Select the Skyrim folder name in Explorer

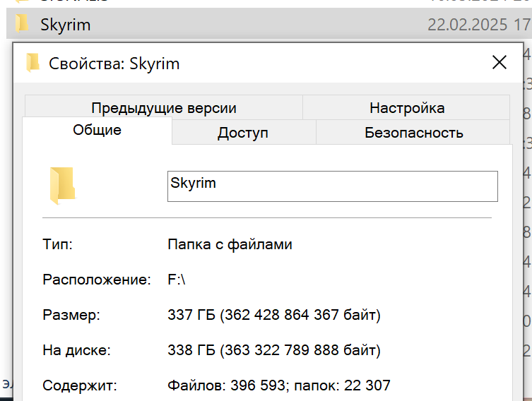[66, 25]
